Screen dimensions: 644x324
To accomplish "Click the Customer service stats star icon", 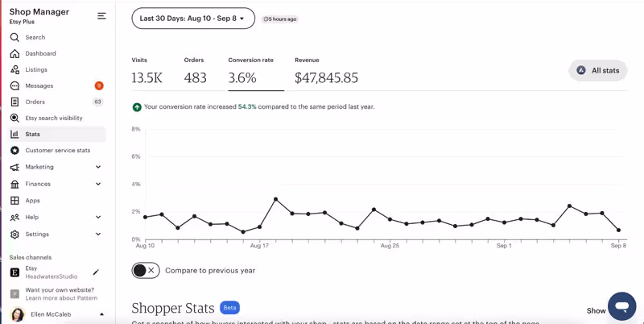I will point(14,151).
